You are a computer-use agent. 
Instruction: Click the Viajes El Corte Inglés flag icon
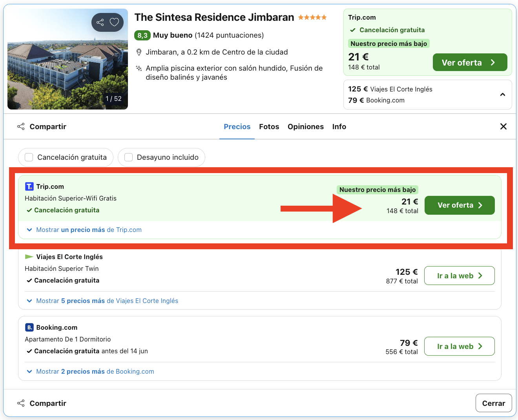[x=29, y=257]
